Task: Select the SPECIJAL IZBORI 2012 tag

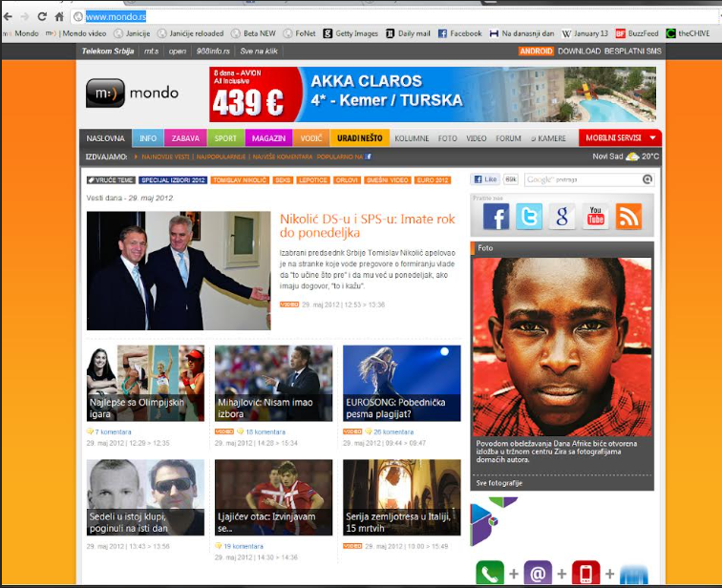Action: coord(173,180)
